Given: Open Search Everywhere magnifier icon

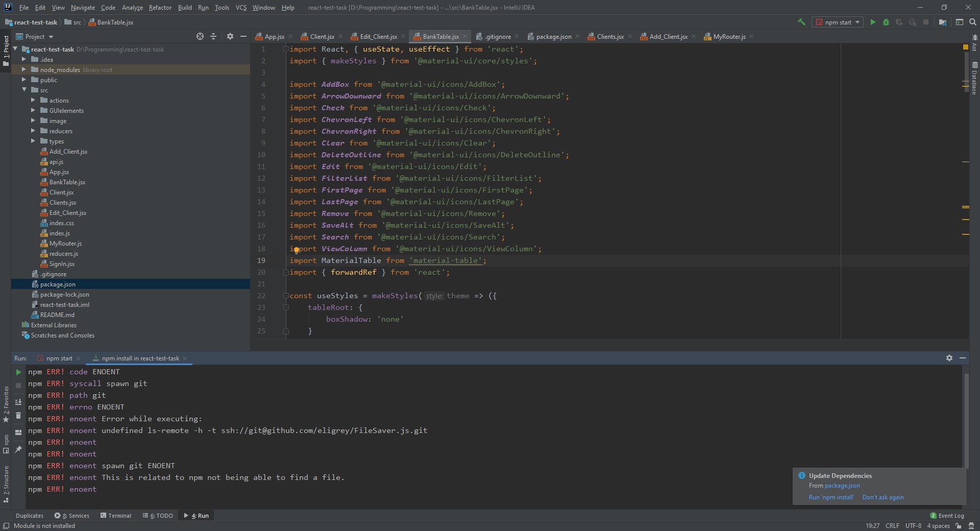Looking at the screenshot, I should click(972, 22).
